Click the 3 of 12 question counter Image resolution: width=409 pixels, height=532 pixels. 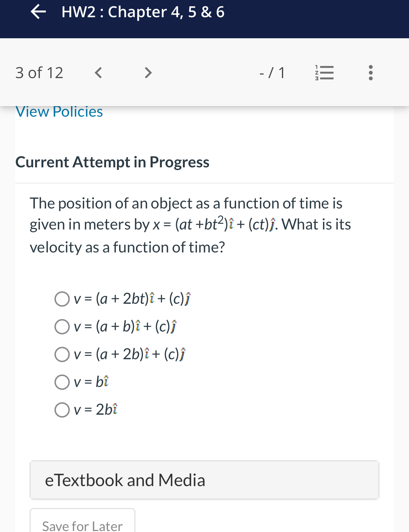coord(39,72)
